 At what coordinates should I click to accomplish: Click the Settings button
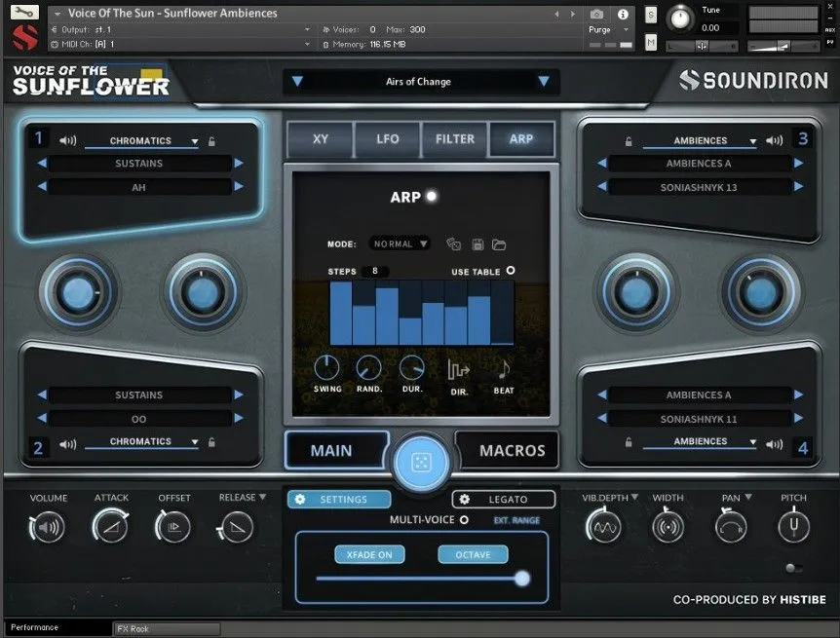[x=339, y=500]
